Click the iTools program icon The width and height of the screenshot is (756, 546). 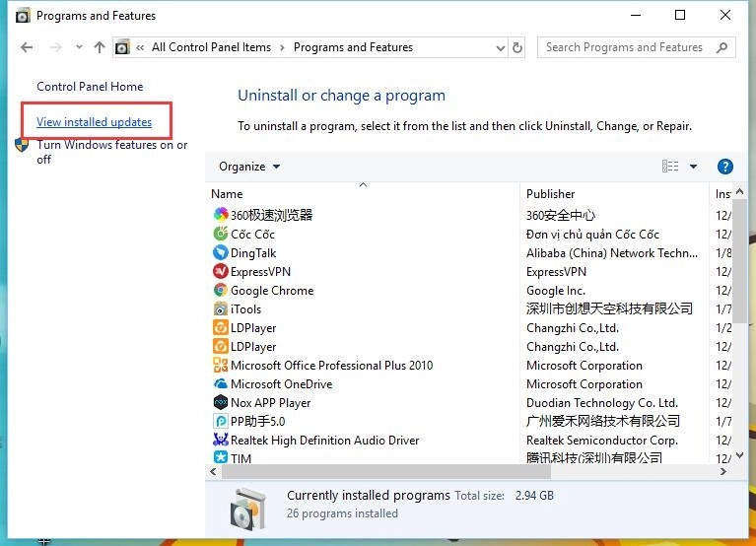coord(221,308)
